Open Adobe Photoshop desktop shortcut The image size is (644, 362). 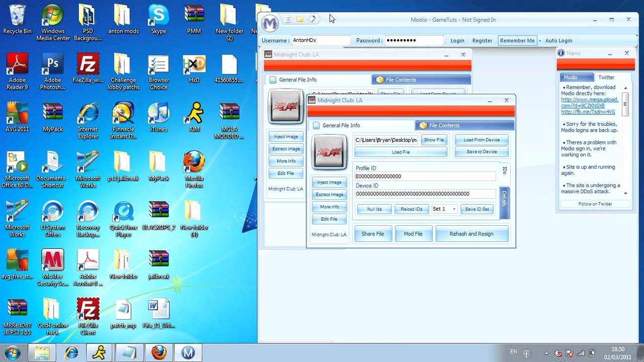53,72
